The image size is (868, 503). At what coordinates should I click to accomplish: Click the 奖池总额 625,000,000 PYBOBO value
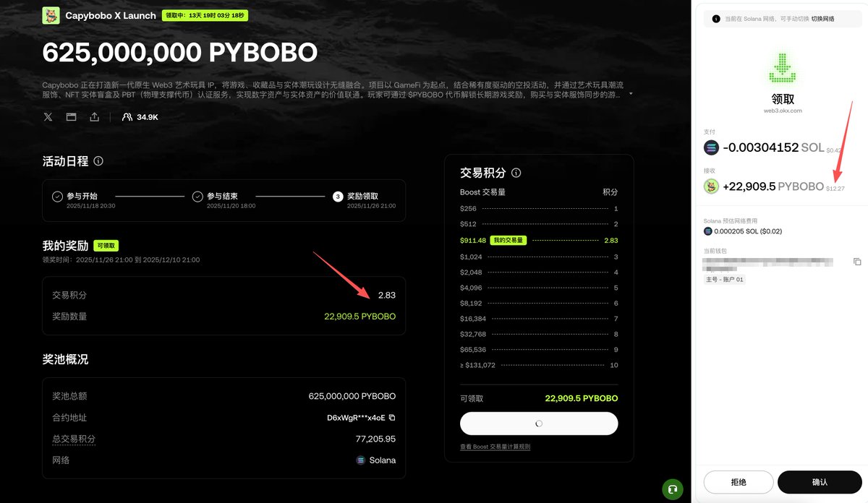pos(352,396)
